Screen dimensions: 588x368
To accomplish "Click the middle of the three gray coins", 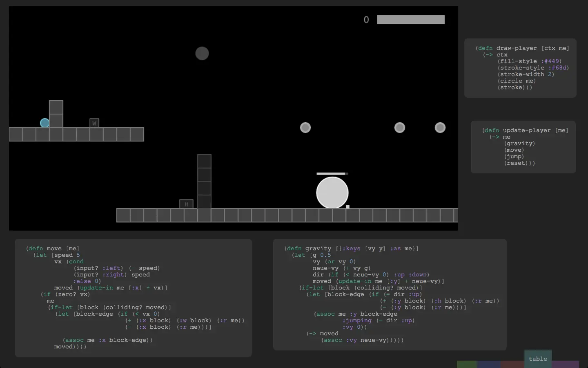I will tap(400, 128).
